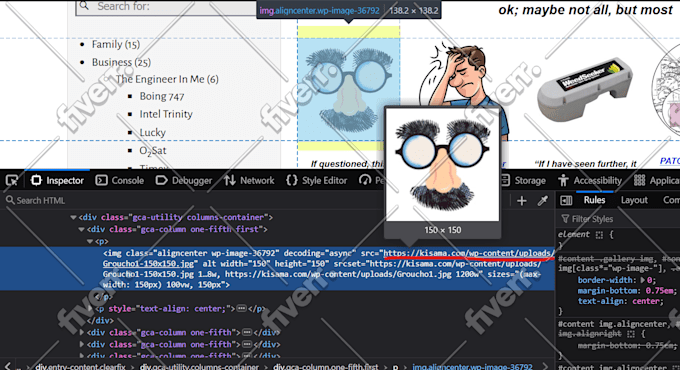Open the Application panel tab

(x=656, y=180)
